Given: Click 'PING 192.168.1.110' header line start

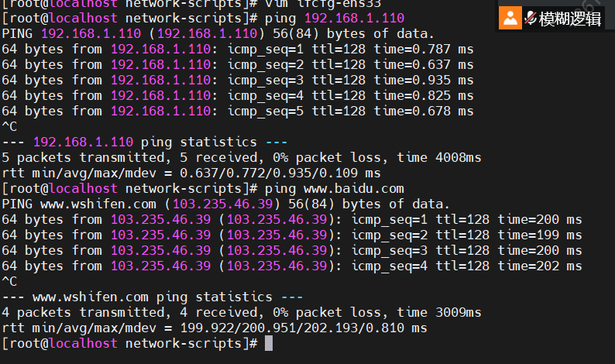Looking at the screenshot, I should pos(71,34).
